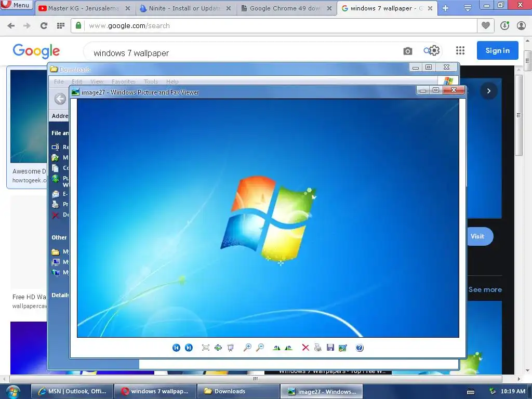
Task: Click image27 taskbar button
Action: pyautogui.click(x=321, y=392)
